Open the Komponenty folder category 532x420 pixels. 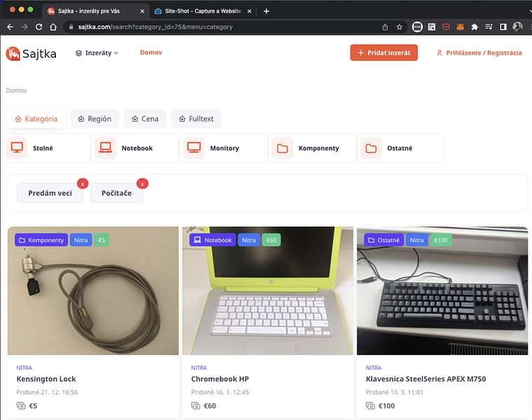283,148
